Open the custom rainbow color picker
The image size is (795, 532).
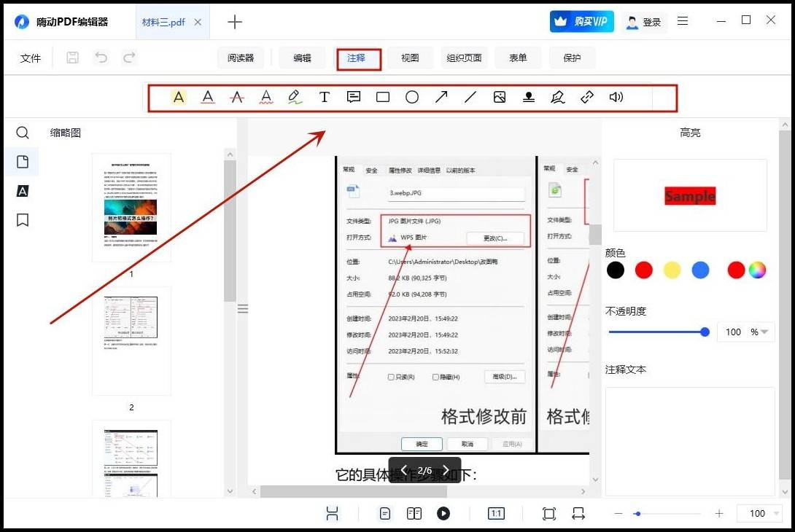coord(757,270)
